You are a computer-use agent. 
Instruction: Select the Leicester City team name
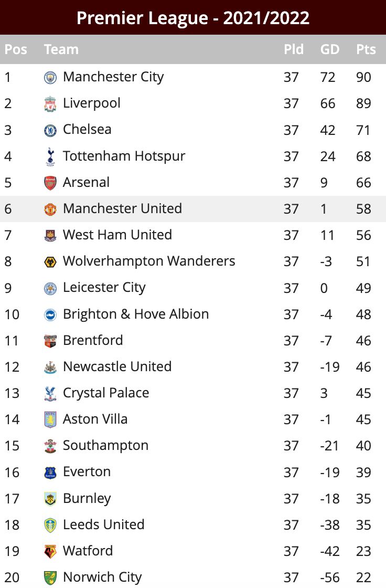(x=104, y=288)
